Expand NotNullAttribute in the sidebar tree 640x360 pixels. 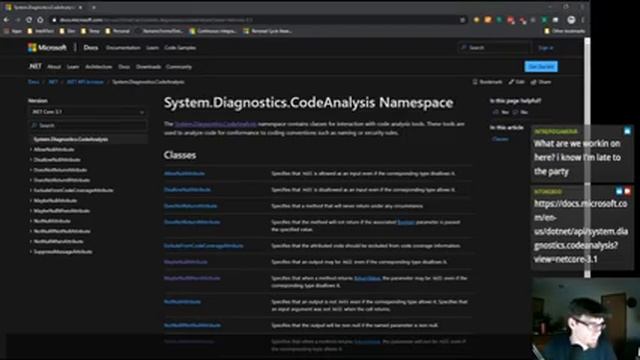[x=31, y=221]
